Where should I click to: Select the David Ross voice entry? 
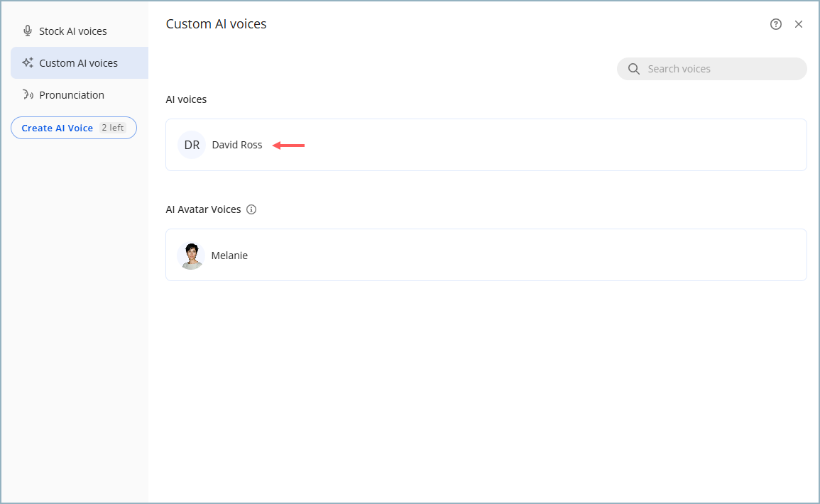[x=486, y=145]
